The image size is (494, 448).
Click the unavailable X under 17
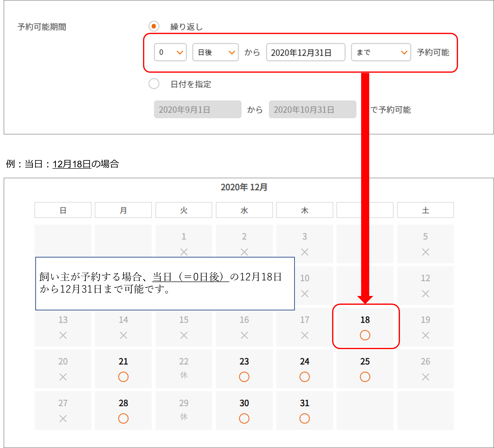[305, 335]
